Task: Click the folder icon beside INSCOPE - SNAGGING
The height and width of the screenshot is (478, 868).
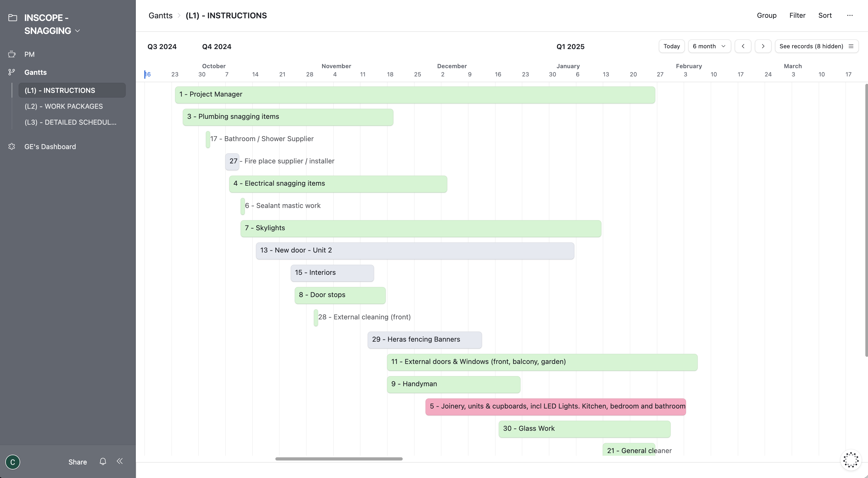Action: pyautogui.click(x=12, y=18)
